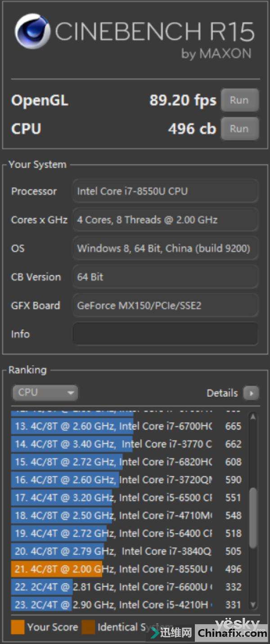Viewport: 270px width, 644px height.
Task: Click the OS field showing Windows 8
Action: click(166, 248)
